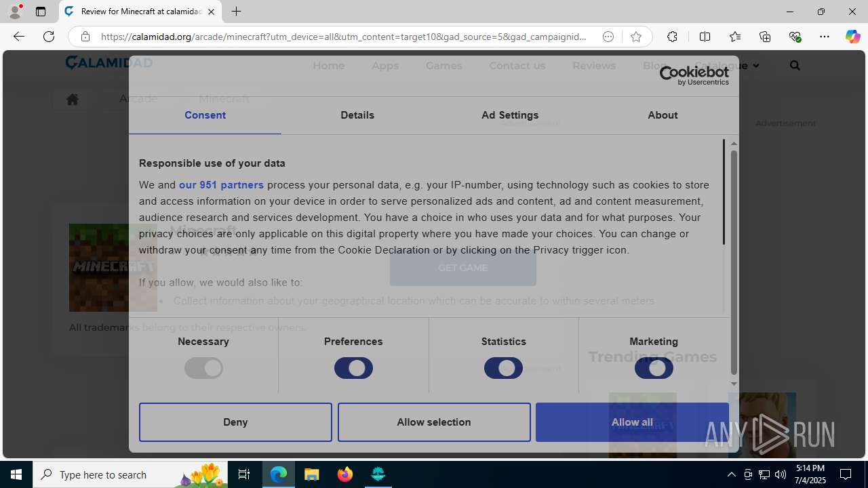Open Browser essentials heart icon
This screenshot has width=868, height=488.
795,37
